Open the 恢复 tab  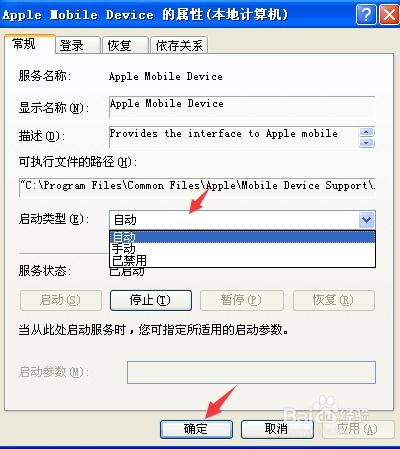click(125, 45)
